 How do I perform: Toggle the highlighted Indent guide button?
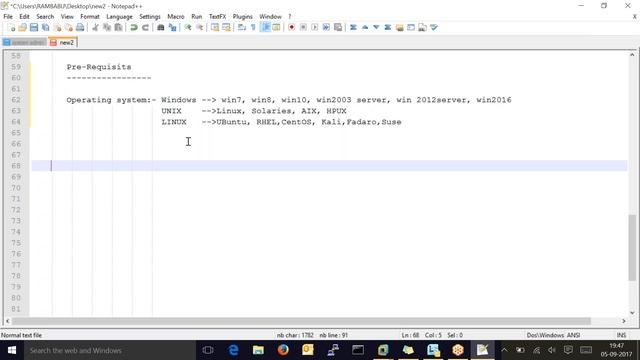point(265,27)
